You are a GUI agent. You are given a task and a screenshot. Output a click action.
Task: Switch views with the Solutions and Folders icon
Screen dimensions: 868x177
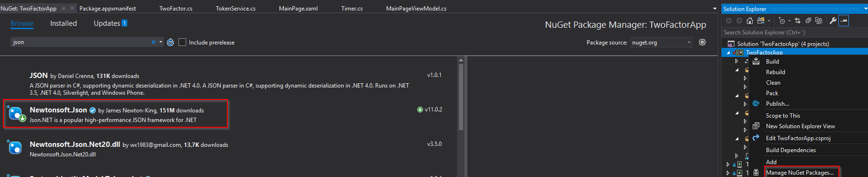pyautogui.click(x=761, y=21)
